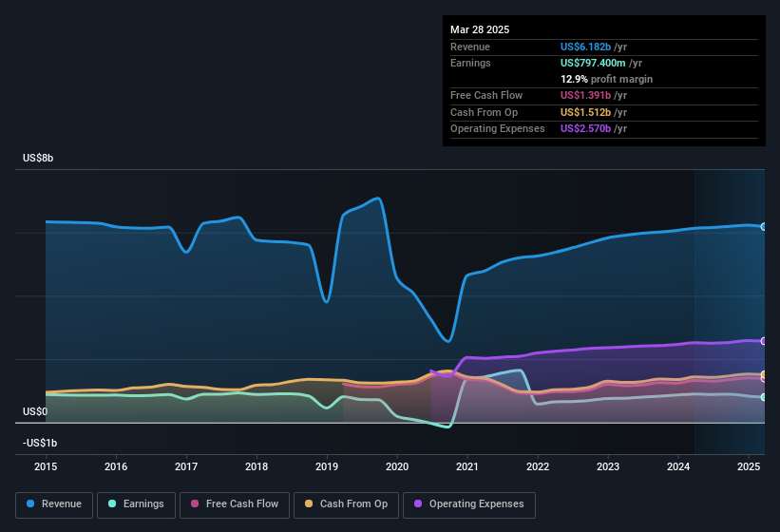Click the Cash From Op label in tooltip
Screen dimensions: 780x532
pos(484,112)
